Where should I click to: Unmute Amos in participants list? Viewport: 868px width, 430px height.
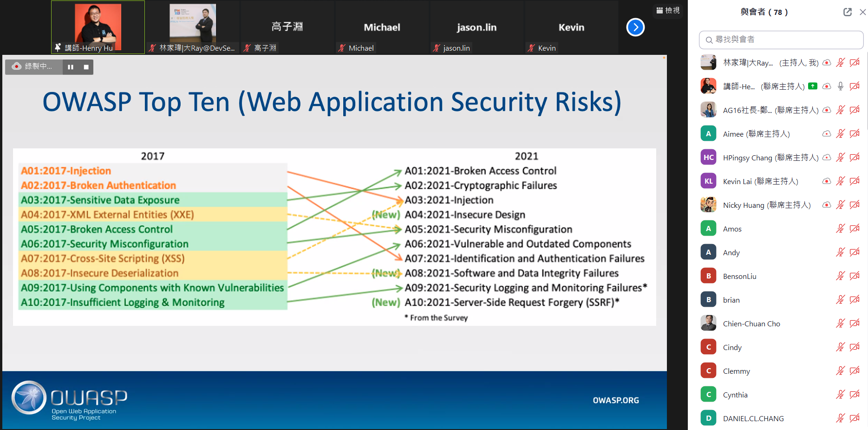click(840, 229)
